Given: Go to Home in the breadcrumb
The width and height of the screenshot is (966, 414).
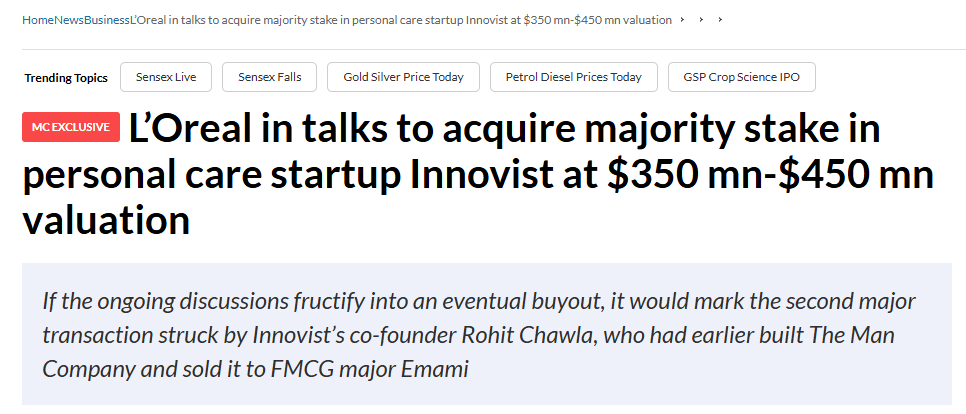Looking at the screenshot, I should (36, 20).
